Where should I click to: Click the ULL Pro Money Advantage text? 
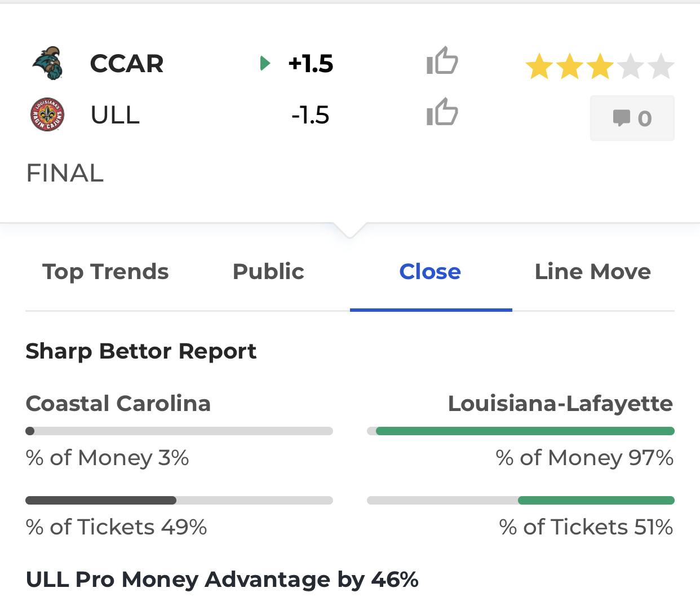[222, 580]
